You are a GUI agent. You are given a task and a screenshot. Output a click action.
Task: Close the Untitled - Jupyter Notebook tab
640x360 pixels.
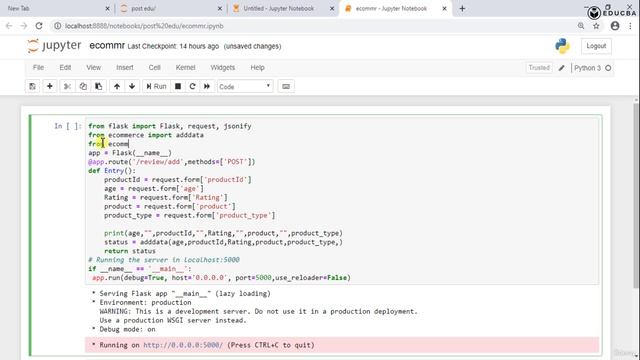(x=332, y=9)
